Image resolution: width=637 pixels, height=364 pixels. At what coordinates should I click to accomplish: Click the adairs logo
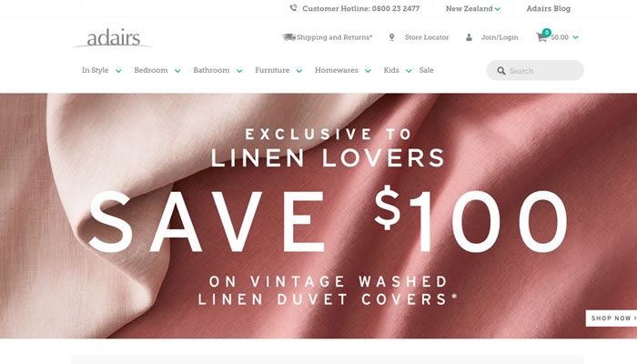(113, 38)
